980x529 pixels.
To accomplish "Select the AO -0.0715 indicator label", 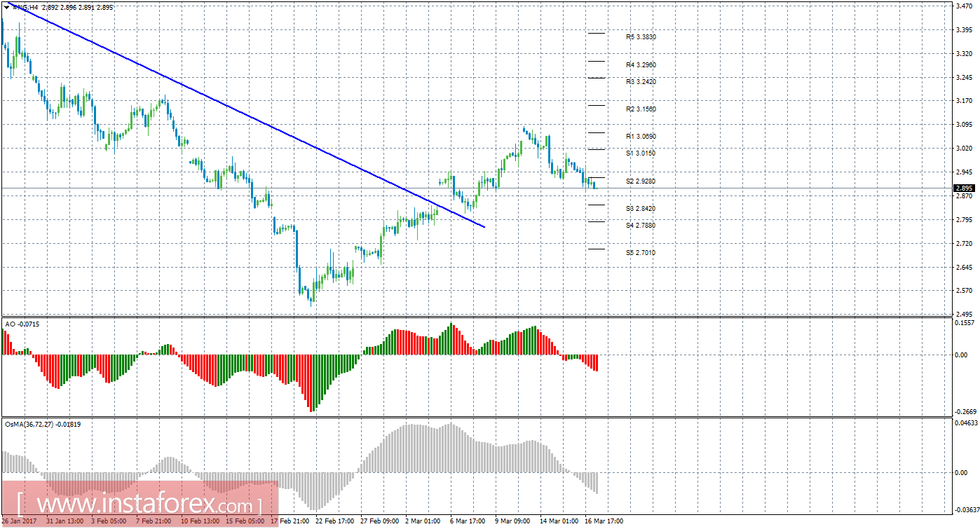I will (x=20, y=324).
